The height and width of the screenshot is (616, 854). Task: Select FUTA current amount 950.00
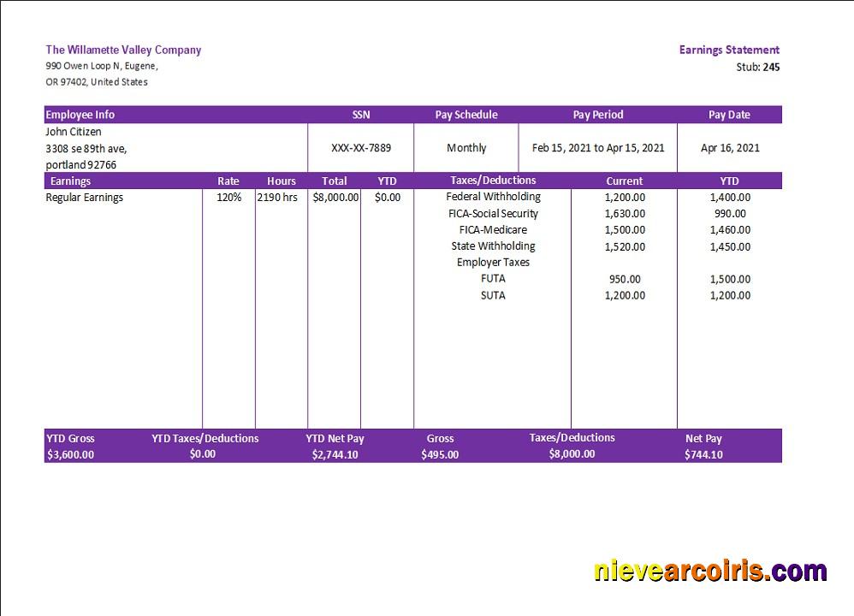625,279
